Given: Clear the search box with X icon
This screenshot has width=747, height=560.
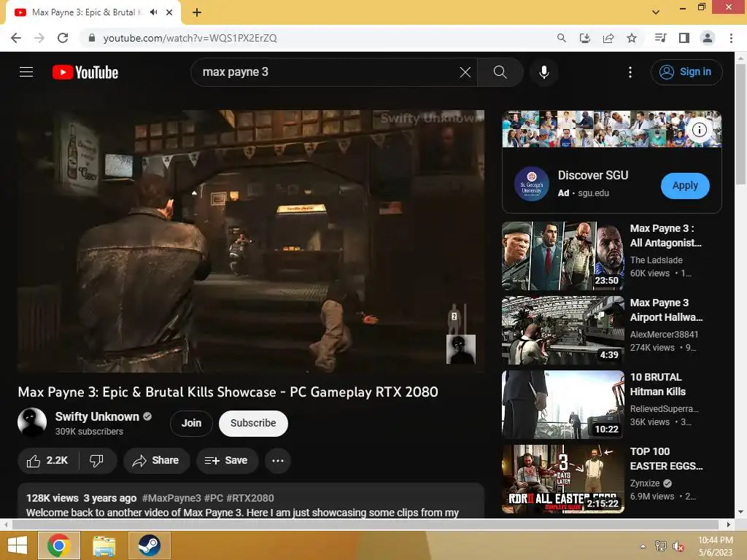Looking at the screenshot, I should [465, 72].
